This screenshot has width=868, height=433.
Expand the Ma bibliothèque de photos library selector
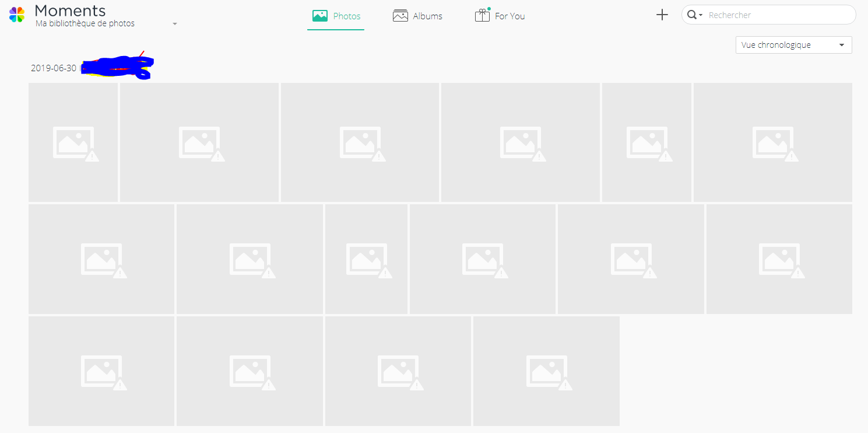click(106, 24)
